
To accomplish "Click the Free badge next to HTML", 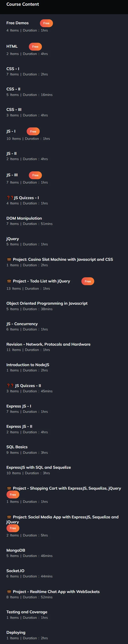I will point(35,47).
